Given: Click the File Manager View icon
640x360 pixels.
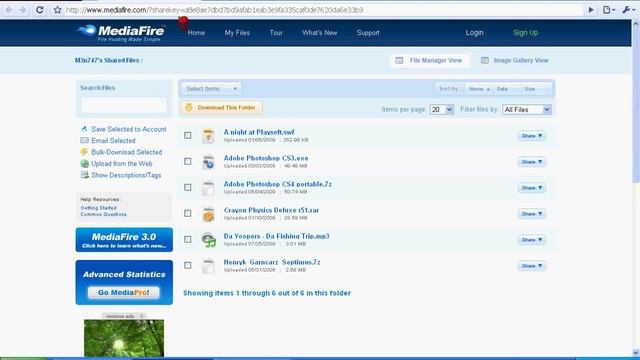Looking at the screenshot, I should (x=399, y=60).
